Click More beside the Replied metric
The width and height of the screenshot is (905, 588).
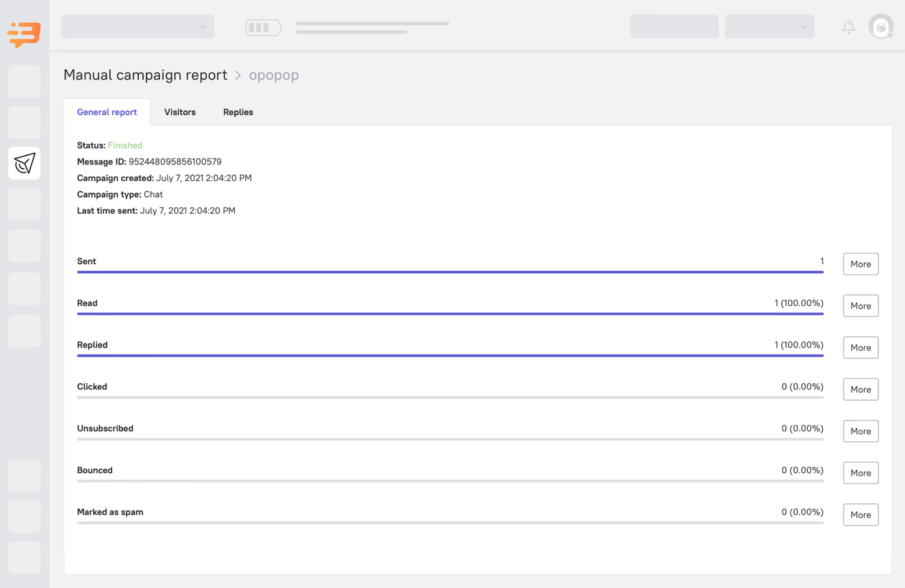[860, 347]
